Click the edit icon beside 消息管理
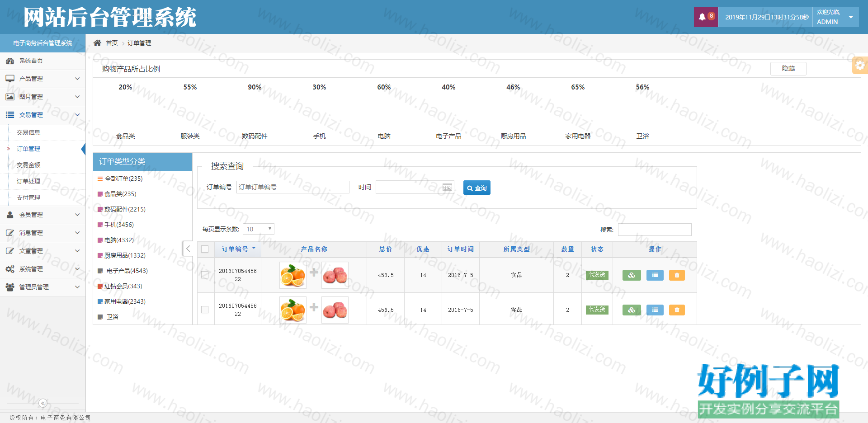This screenshot has height=423, width=868. (x=10, y=233)
